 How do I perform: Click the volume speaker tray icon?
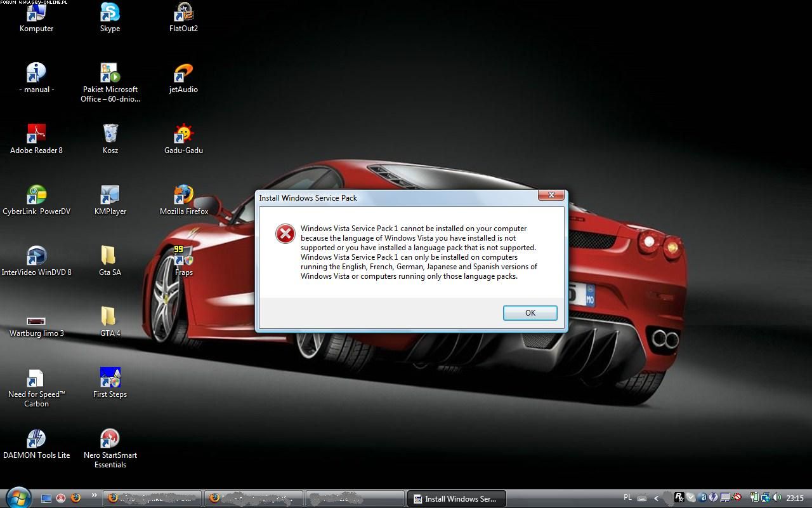pyautogui.click(x=777, y=498)
